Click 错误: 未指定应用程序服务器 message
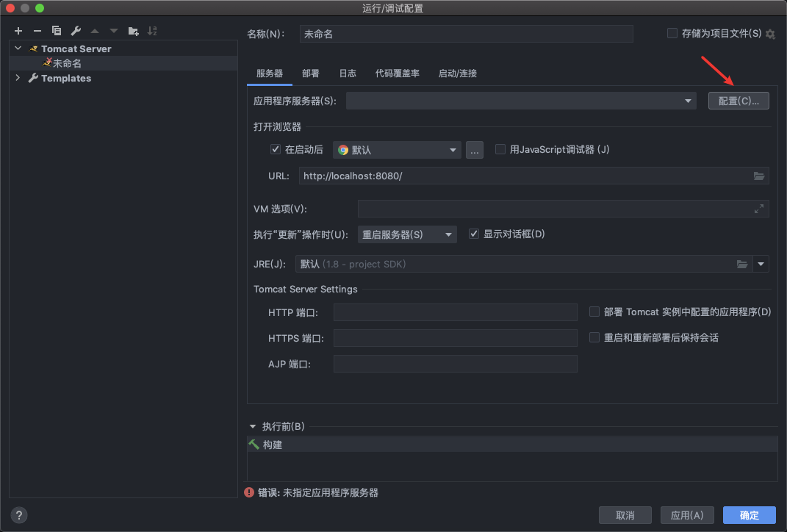Screen dimensions: 787x532 pos(317,493)
